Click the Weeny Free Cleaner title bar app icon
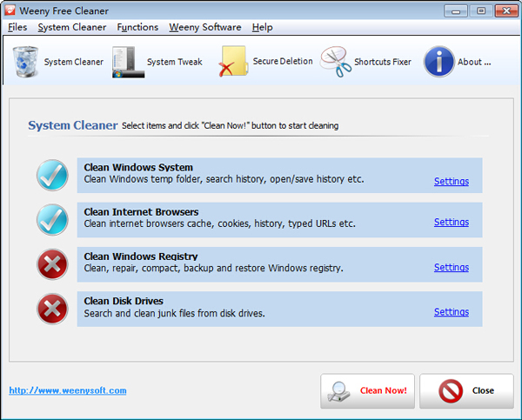This screenshot has width=522, height=420. (x=10, y=10)
